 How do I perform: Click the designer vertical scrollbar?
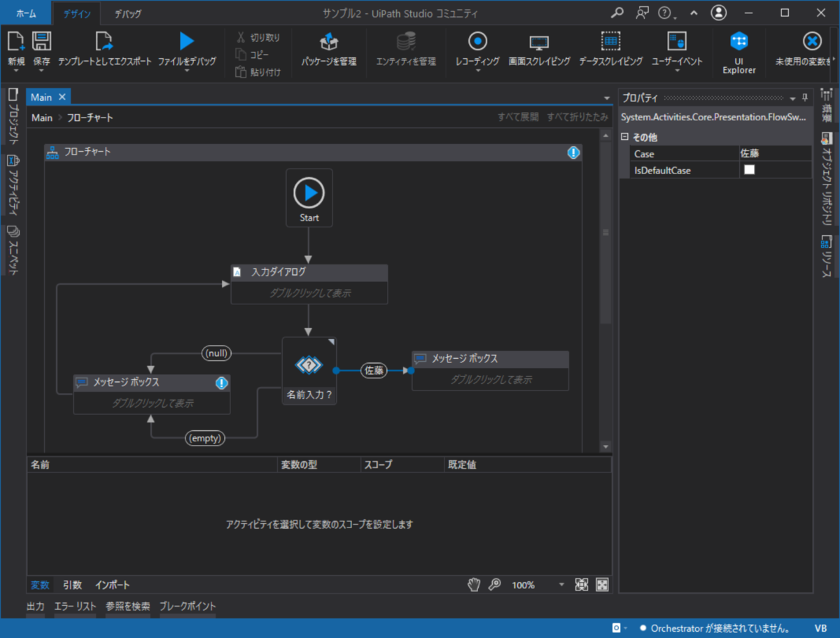(605, 233)
